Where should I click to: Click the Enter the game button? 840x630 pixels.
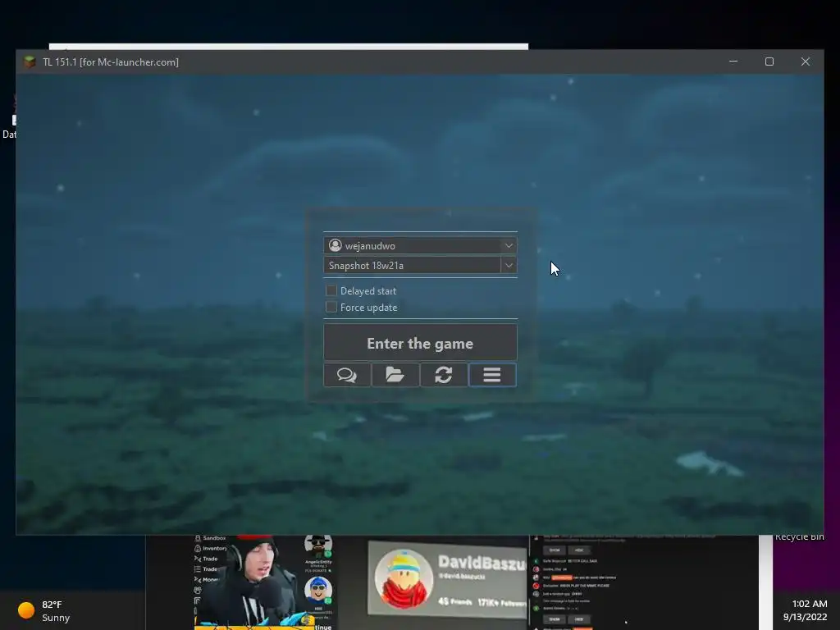[421, 343]
